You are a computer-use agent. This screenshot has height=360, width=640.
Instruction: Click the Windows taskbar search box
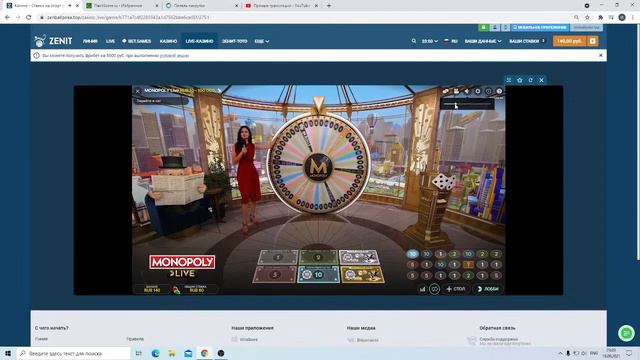(x=73, y=353)
